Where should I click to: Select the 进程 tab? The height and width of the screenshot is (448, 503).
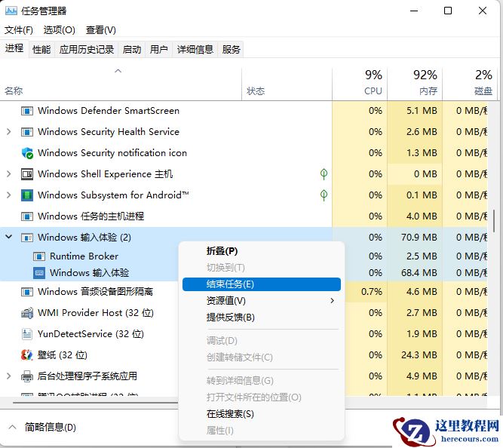pyautogui.click(x=14, y=48)
